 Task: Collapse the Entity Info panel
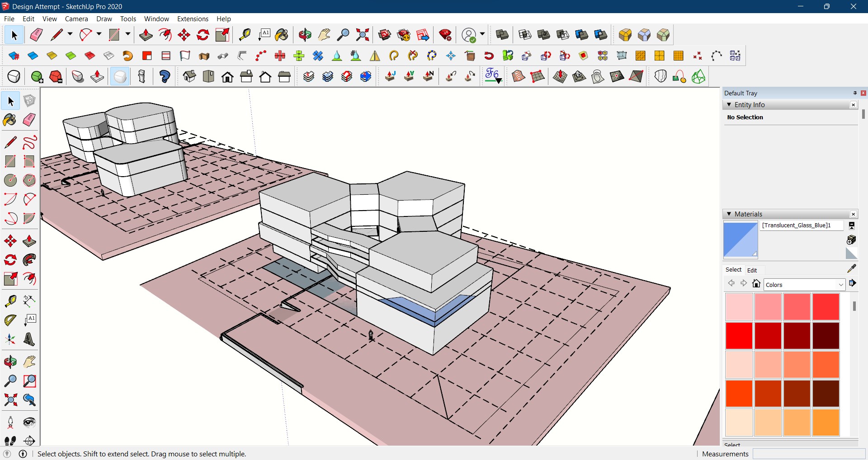point(729,105)
